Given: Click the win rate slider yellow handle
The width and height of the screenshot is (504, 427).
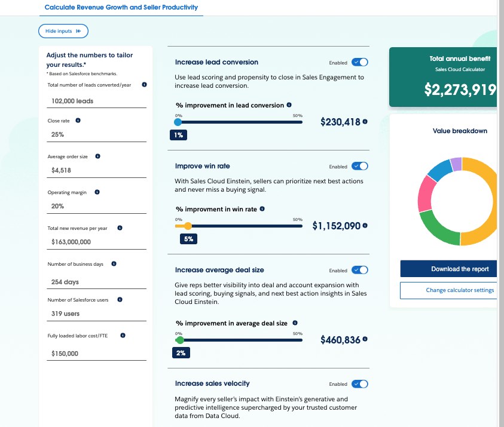Looking at the screenshot, I should [188, 226].
